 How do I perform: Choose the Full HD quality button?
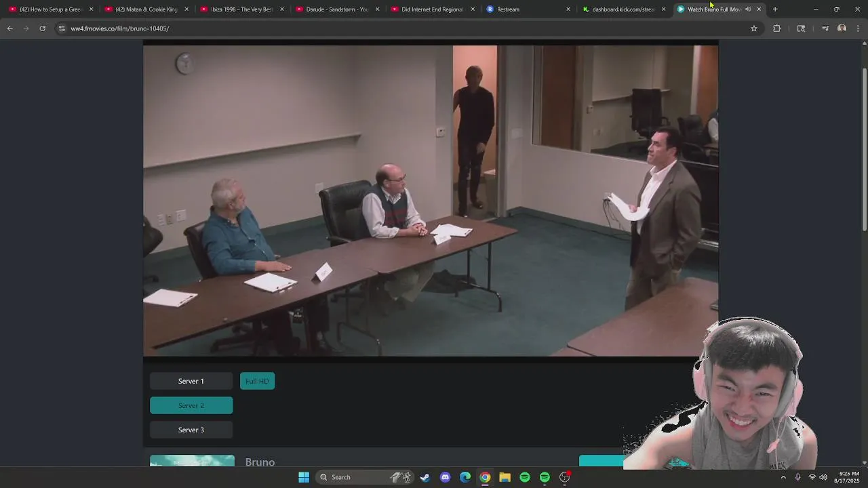click(x=257, y=381)
